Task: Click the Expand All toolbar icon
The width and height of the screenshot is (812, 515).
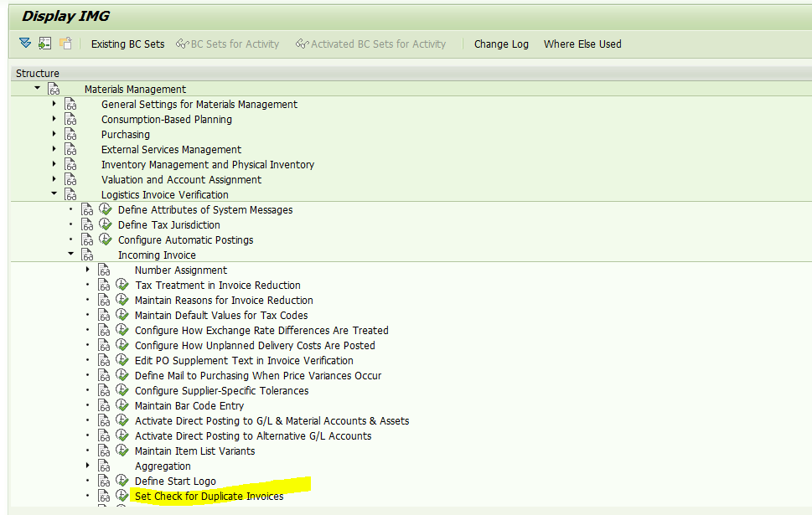Action: [x=24, y=44]
